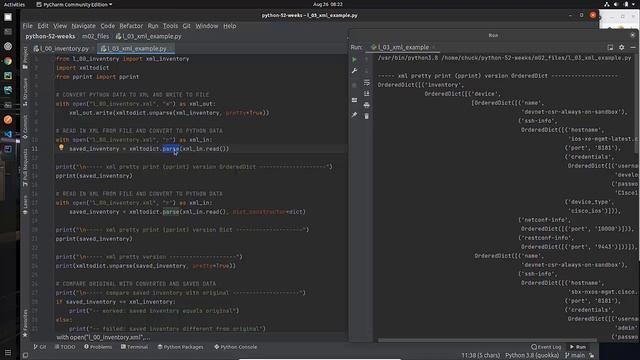Show applications grid in dock
The width and height of the screenshot is (640, 360).
pos(8,353)
